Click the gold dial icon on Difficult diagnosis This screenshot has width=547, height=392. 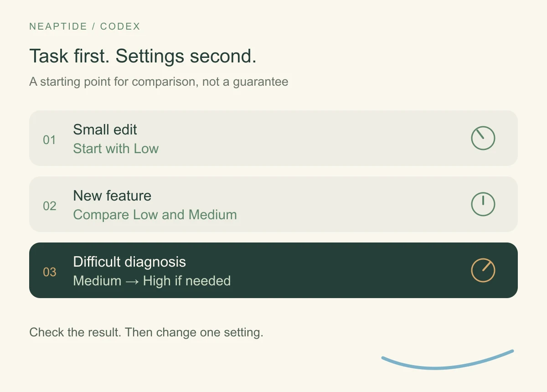tap(483, 270)
